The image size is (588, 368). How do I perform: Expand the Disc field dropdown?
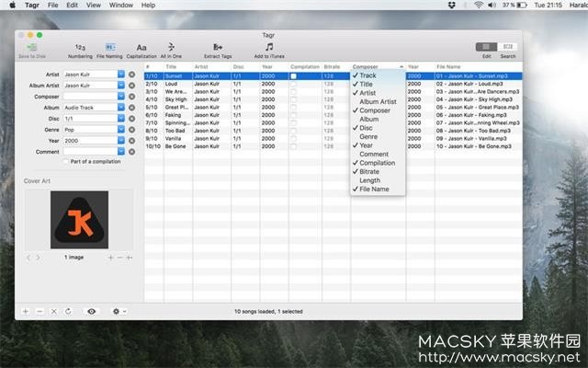[121, 119]
